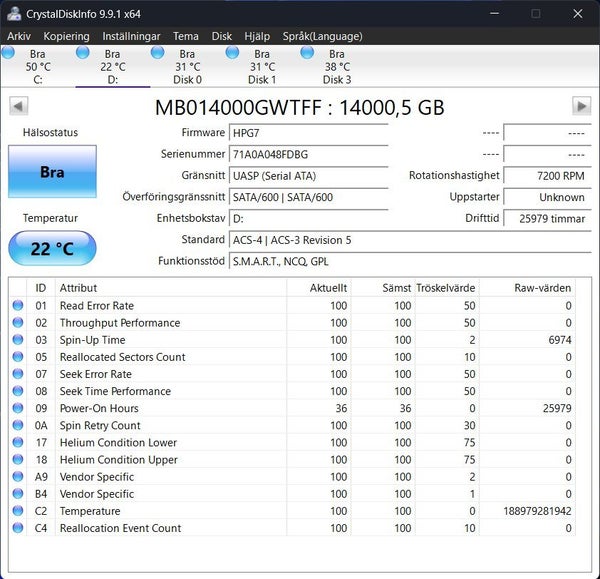Open the Inställningar menu
This screenshot has width=600, height=579.
(x=131, y=36)
